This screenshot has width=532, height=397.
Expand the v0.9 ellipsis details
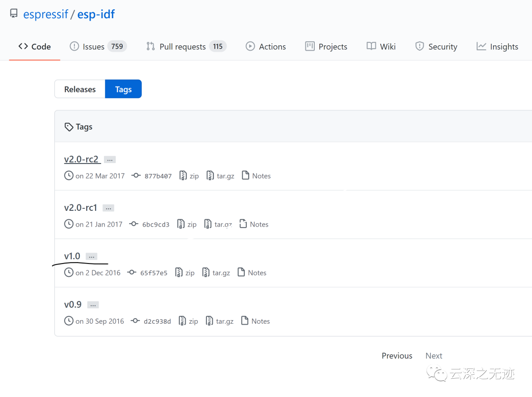tap(93, 305)
